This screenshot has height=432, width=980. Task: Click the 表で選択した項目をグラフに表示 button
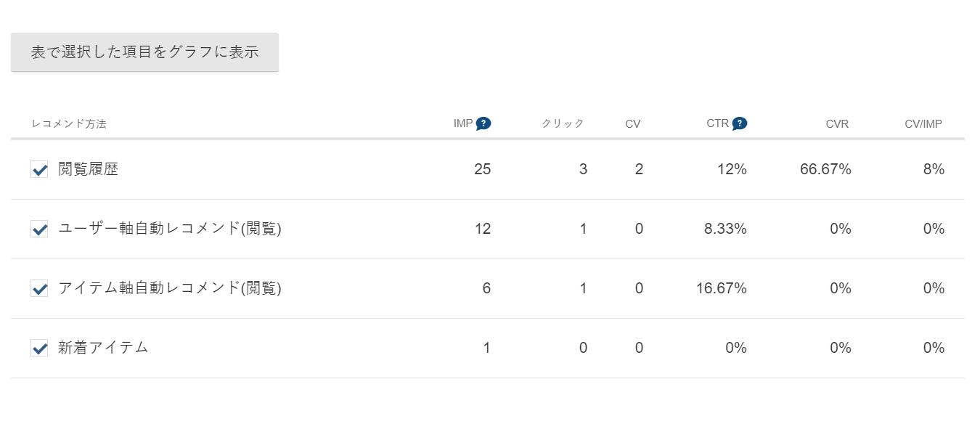144,52
